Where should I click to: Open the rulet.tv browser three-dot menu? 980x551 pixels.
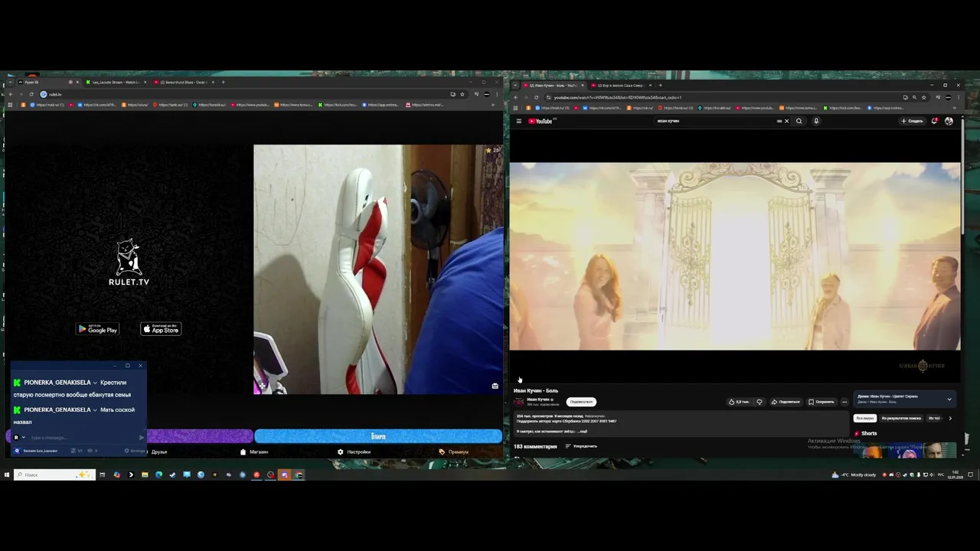tap(497, 94)
